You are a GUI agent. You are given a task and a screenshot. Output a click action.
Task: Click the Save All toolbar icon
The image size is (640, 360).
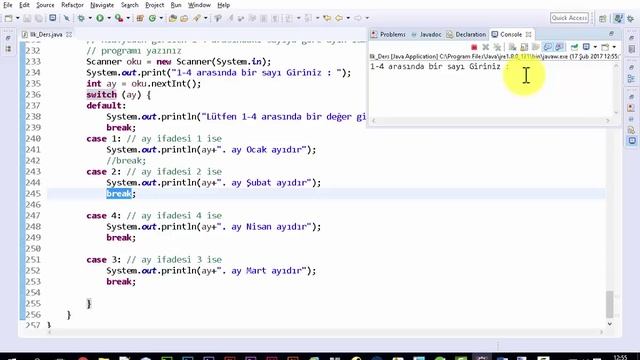coord(38,18)
